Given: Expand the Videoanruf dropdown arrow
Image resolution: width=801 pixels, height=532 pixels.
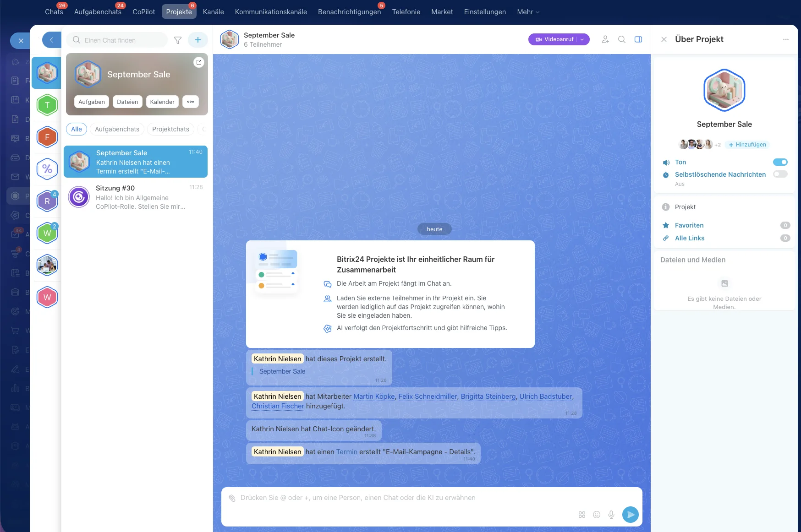Looking at the screenshot, I should (582, 39).
